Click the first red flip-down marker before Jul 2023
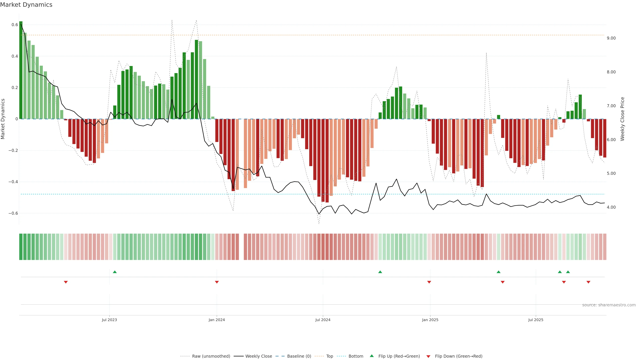Image resolution: width=644 pixels, height=362 pixels. [66, 282]
